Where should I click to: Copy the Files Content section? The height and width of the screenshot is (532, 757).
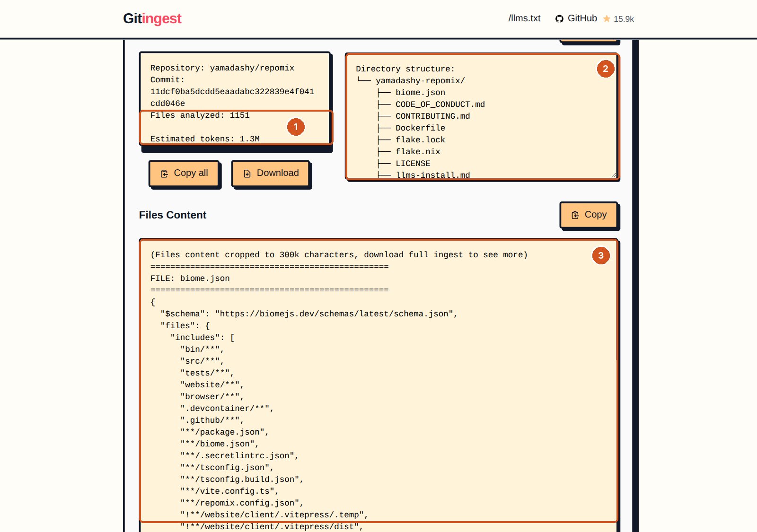(589, 215)
